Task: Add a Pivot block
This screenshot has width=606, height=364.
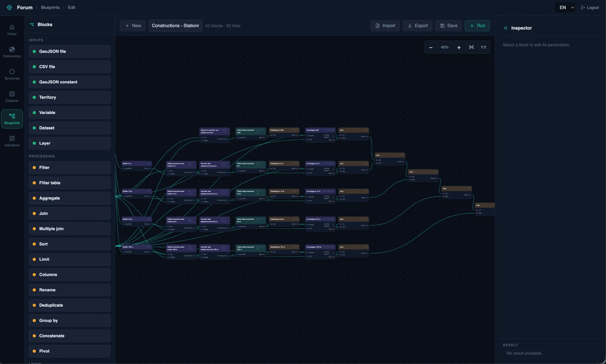Action: [x=70, y=351]
